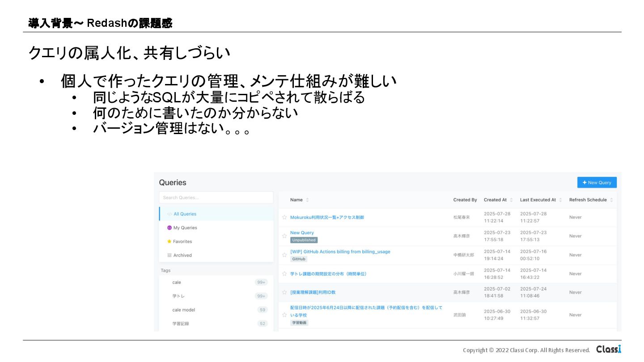Click the Name column header label
The width and height of the screenshot is (644, 362).
pyautogui.click(x=296, y=200)
